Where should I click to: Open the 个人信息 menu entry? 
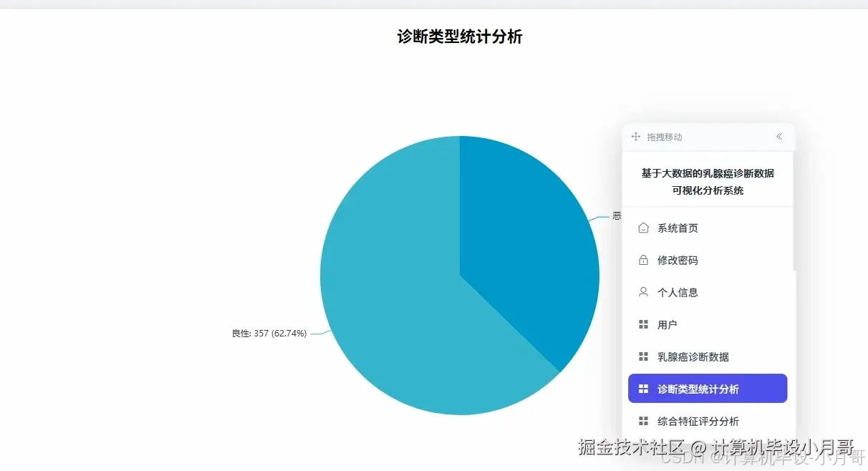(677, 292)
